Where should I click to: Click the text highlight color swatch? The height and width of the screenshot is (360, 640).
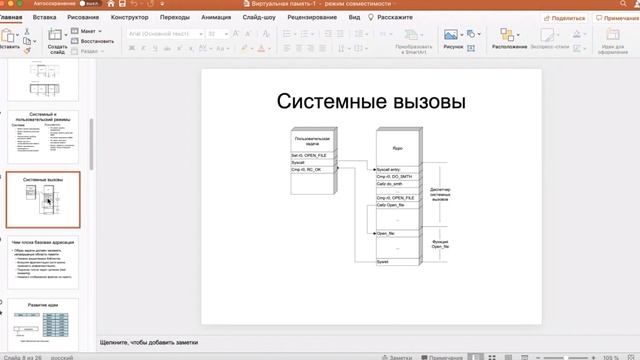(244, 49)
